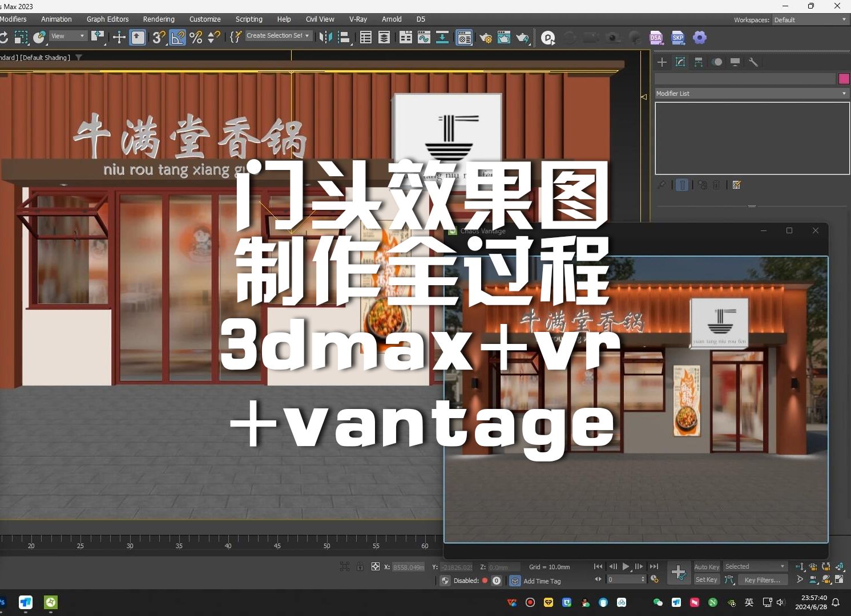Image resolution: width=851 pixels, height=616 pixels.
Task: Click the Chaos Vantage live link icon
Action: click(548, 38)
